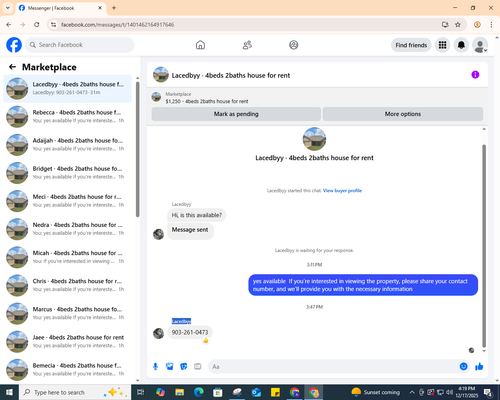Open the Marcus conversation
500x400 pixels.
click(67, 313)
